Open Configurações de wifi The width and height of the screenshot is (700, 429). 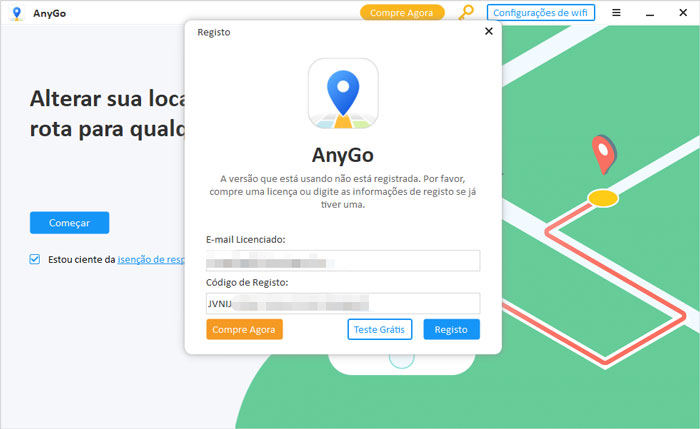[541, 12]
